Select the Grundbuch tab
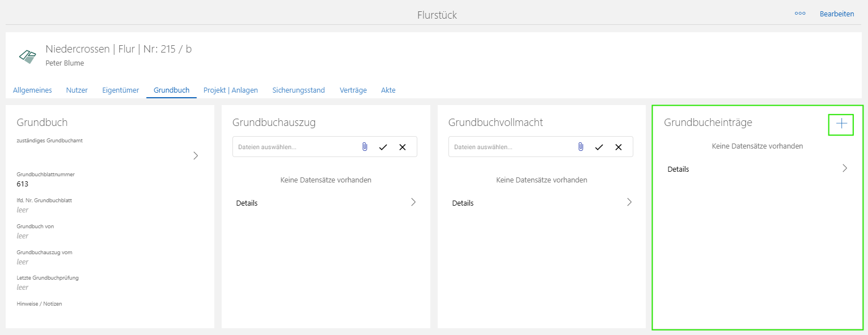 (171, 90)
